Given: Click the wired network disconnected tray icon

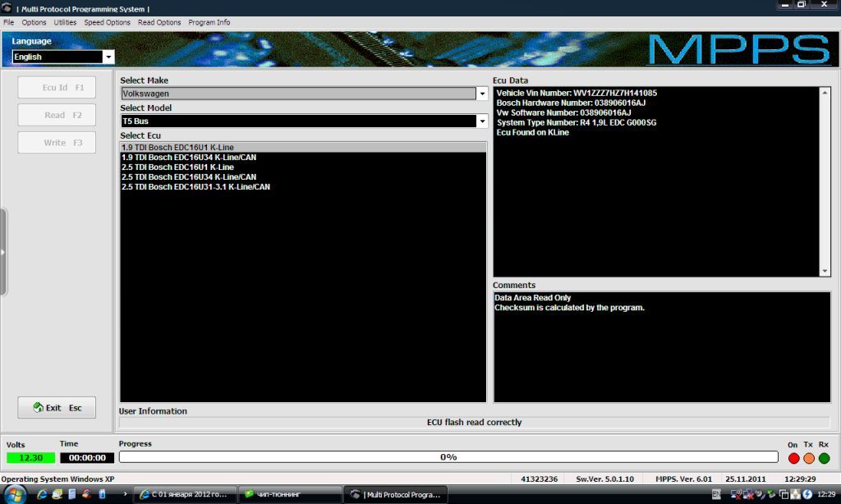Looking at the screenshot, I should tap(747, 494).
